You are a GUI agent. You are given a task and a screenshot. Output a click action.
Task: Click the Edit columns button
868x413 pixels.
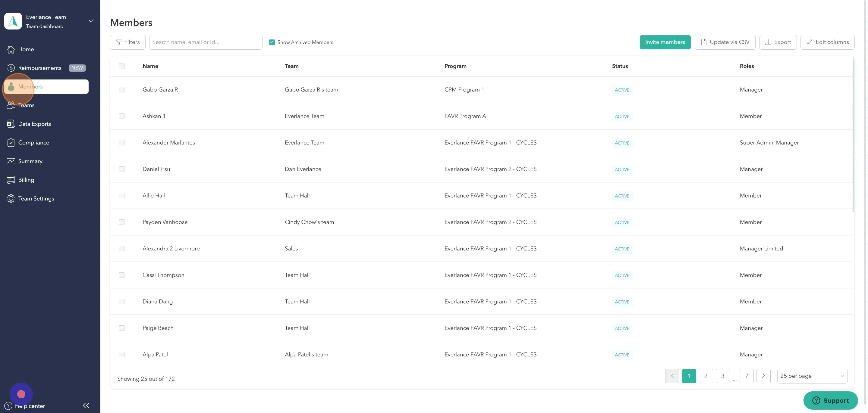coord(827,42)
